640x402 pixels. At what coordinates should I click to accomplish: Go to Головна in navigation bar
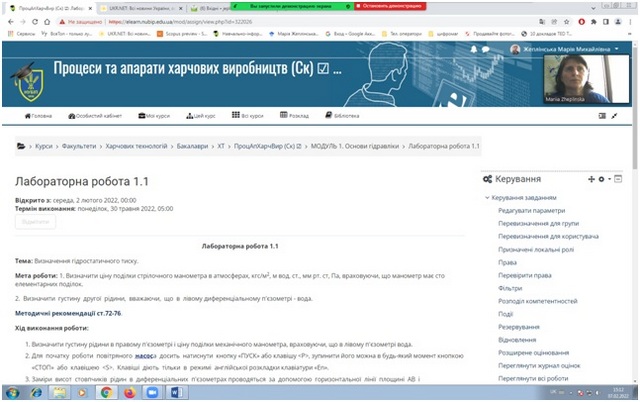pos(38,116)
